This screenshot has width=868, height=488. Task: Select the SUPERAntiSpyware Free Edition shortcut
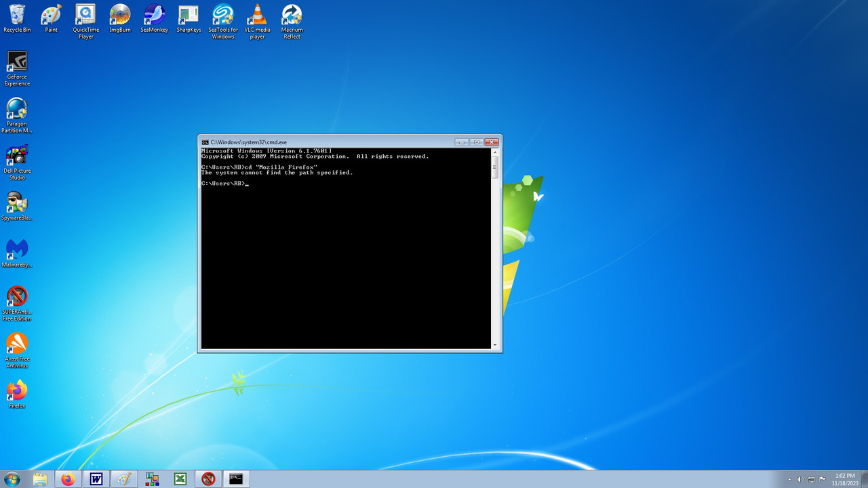coord(17,303)
